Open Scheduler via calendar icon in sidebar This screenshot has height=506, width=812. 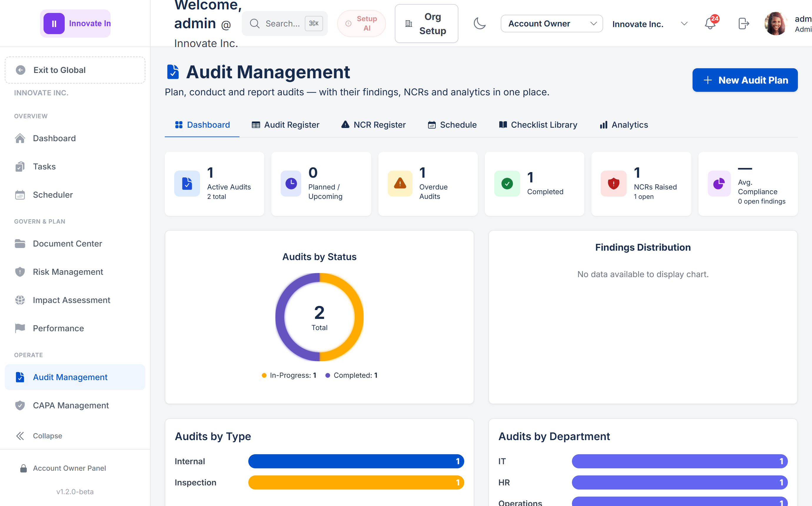coord(20,195)
